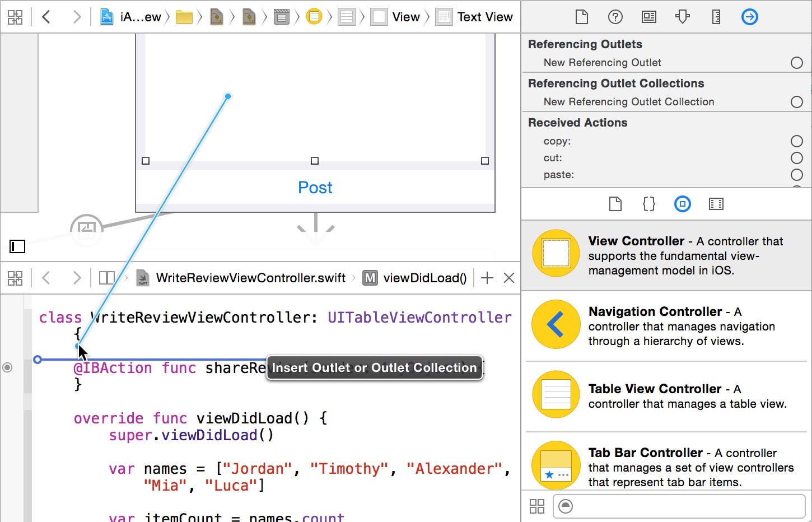Screen dimensions: 812x522
Task: Click the cut: action connection circle
Action: [x=796, y=158]
